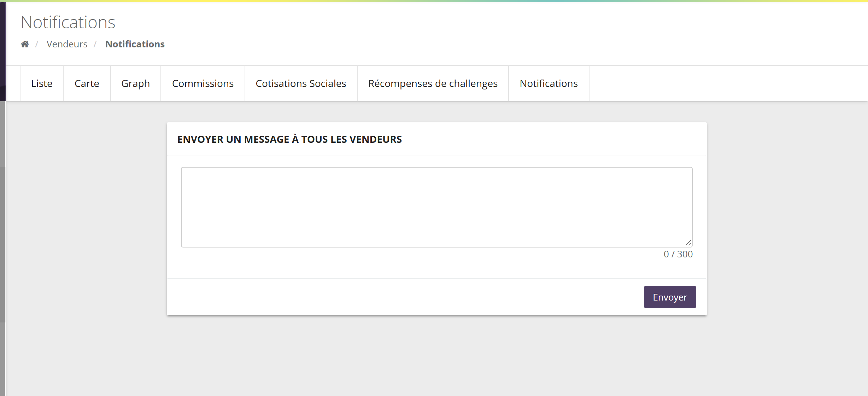Image resolution: width=868 pixels, height=396 pixels.
Task: Open the Carte tab
Action: coord(87,83)
